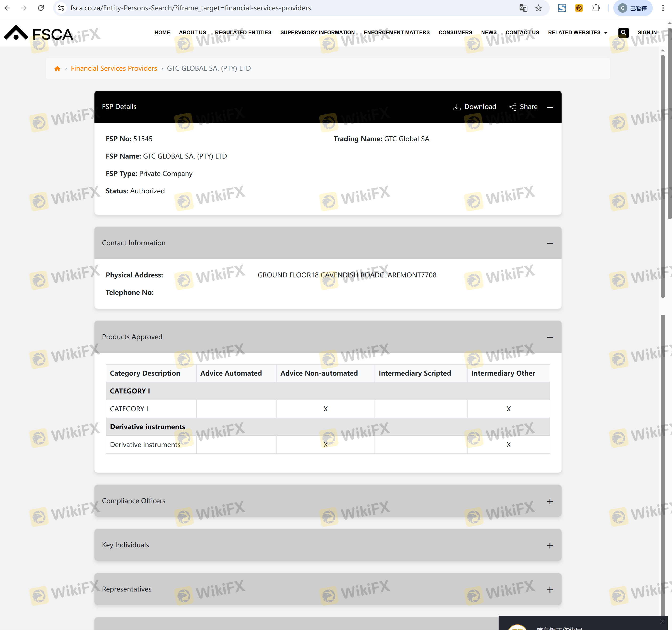Click the black search icon in navbar
672x630 pixels.
[623, 32]
